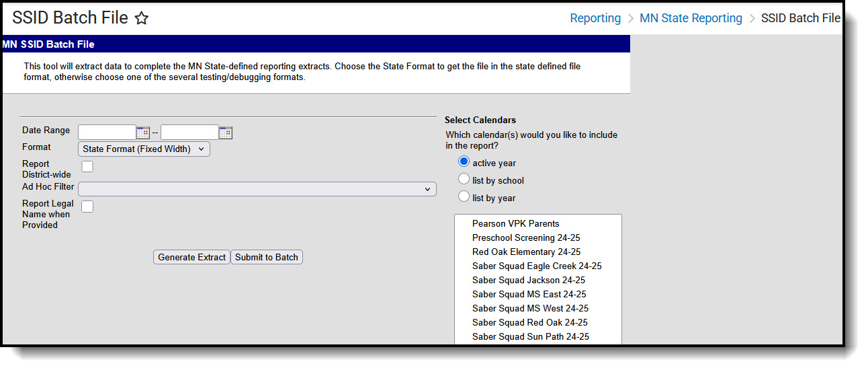This screenshot has height=370, width=868.
Task: Enable Report Legal Name when Provided checkbox
Action: pyautogui.click(x=87, y=207)
